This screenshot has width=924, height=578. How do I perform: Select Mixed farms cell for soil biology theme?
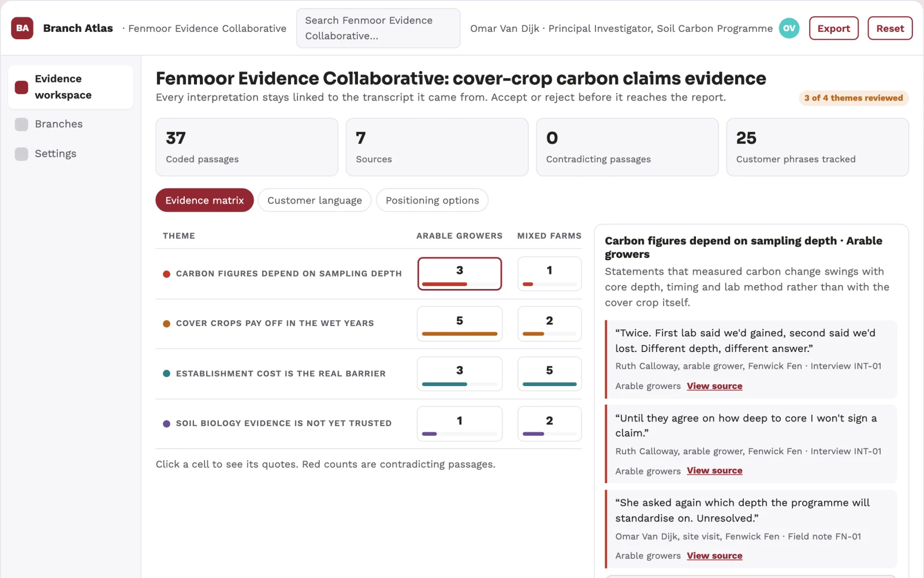[x=549, y=424]
